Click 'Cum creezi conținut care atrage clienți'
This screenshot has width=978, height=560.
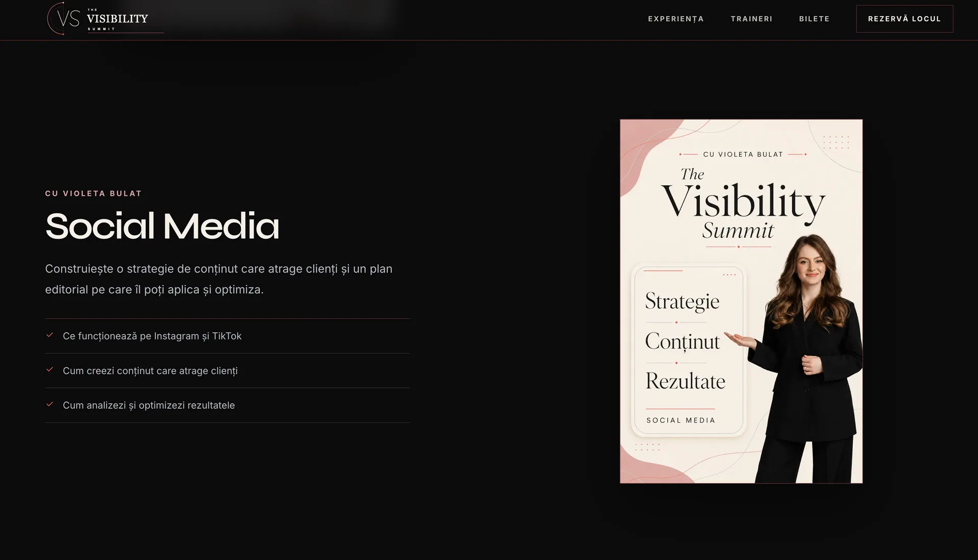tap(150, 371)
